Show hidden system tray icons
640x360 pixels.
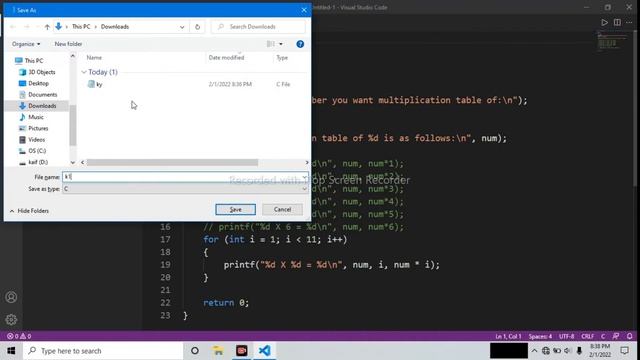534,351
